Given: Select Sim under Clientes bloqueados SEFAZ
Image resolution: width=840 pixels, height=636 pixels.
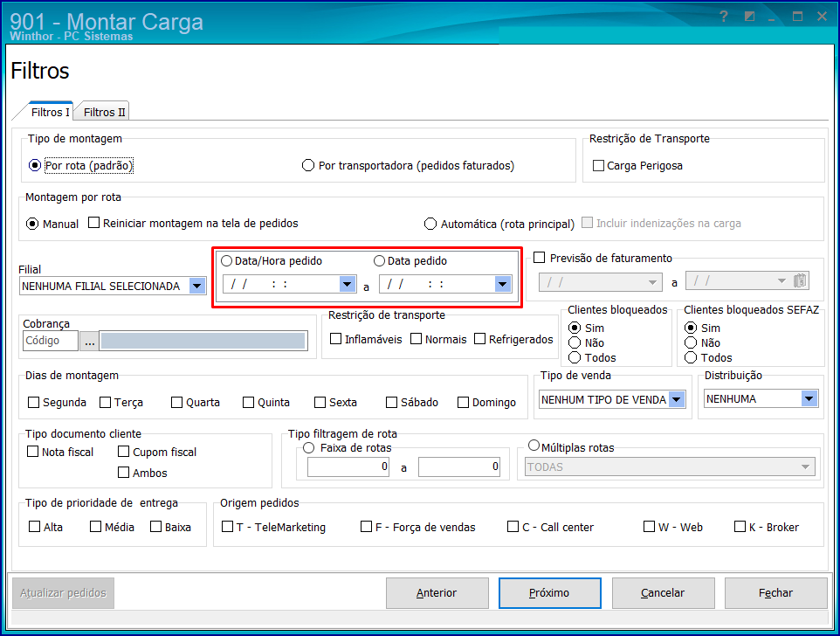Looking at the screenshot, I should pos(691,328).
